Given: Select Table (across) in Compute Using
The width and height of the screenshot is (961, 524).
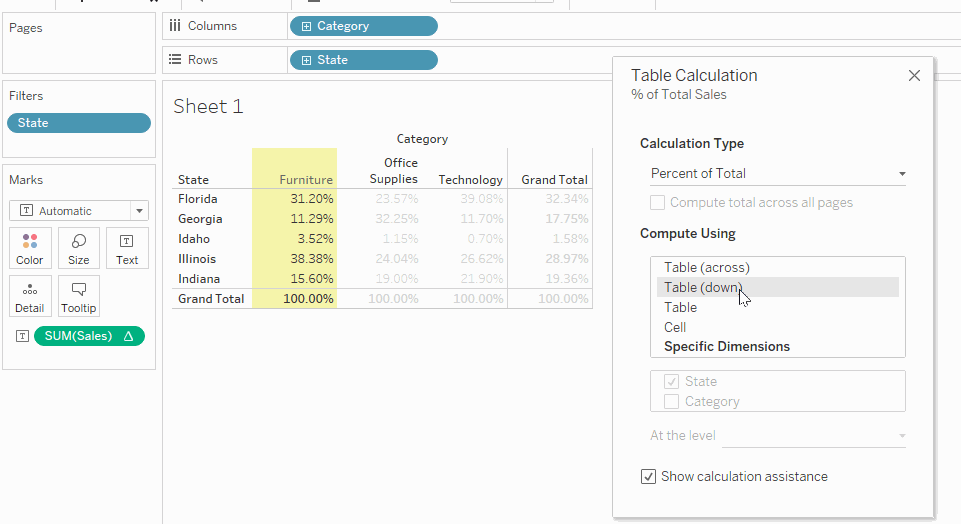Looking at the screenshot, I should click(x=706, y=267).
